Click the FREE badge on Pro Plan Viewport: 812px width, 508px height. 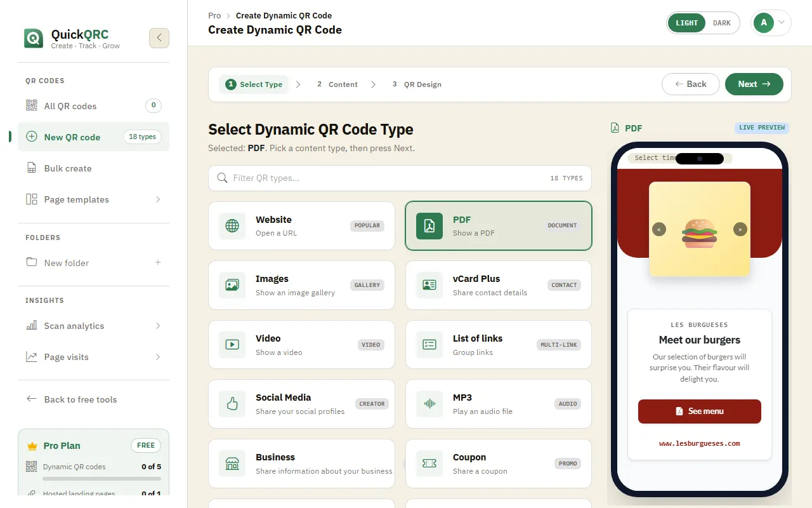(146, 445)
